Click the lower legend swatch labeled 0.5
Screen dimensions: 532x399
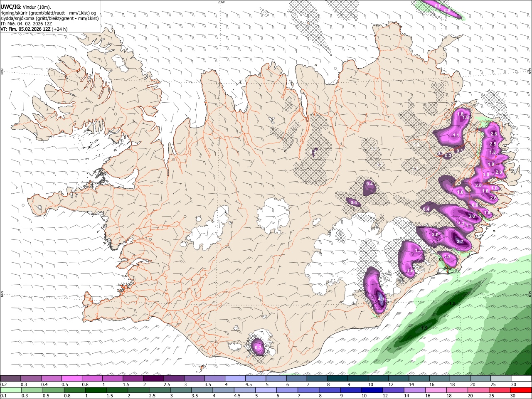pyautogui.click(x=53, y=390)
